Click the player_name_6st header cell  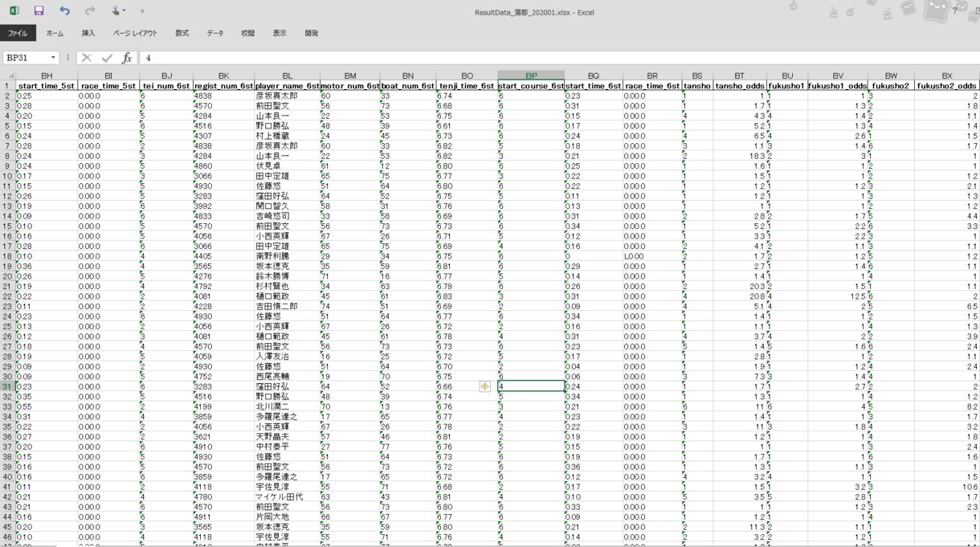[288, 85]
